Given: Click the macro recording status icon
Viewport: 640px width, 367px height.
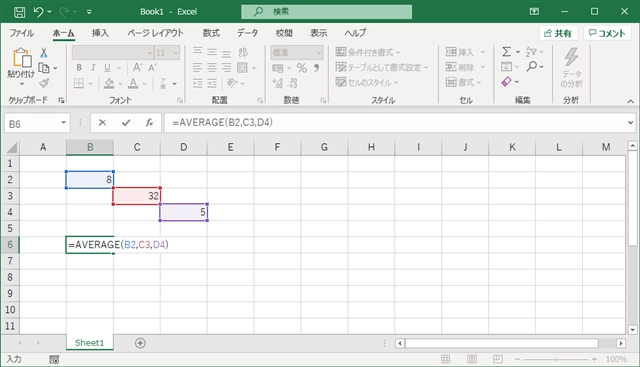Looking at the screenshot, I should [x=54, y=359].
